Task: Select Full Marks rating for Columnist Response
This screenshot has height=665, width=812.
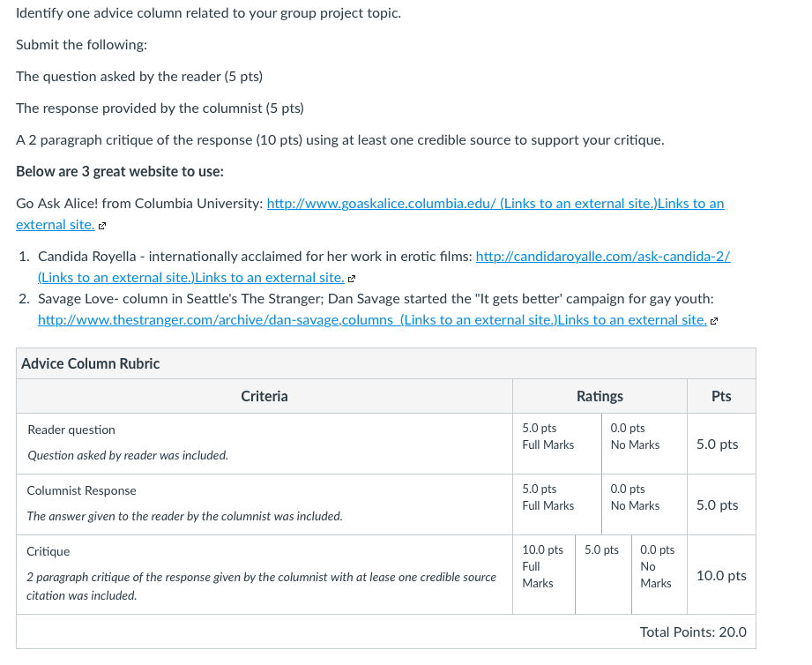Action: tap(556, 504)
